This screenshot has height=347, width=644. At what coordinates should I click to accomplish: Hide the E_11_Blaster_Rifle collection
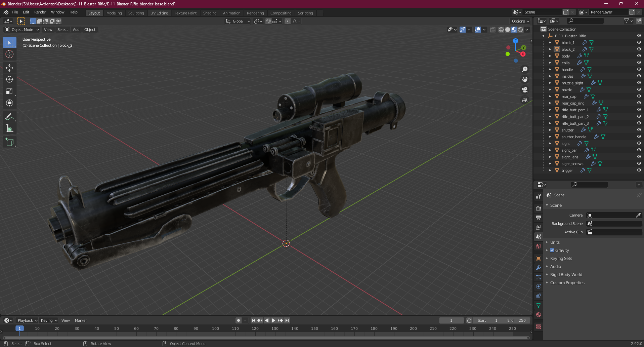(x=639, y=36)
